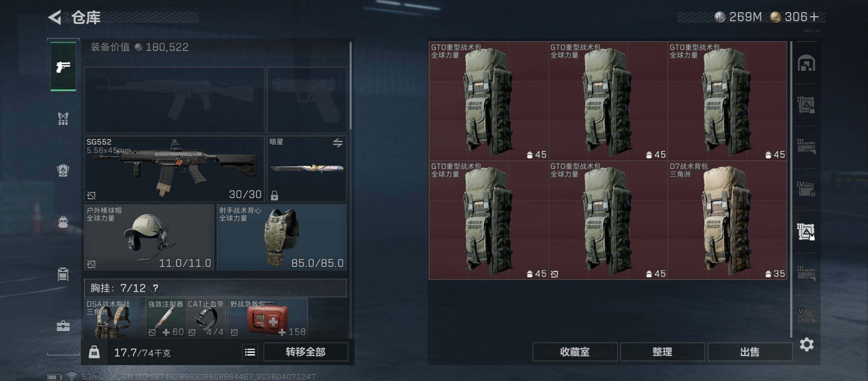Swap the 暗星 knife using the arrows icon
The width and height of the screenshot is (868, 381).
338,143
